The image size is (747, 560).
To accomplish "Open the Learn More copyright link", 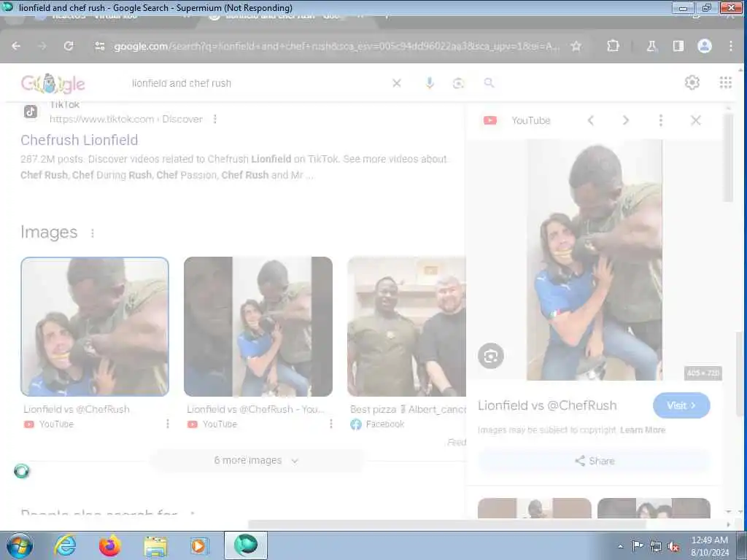I will click(642, 430).
